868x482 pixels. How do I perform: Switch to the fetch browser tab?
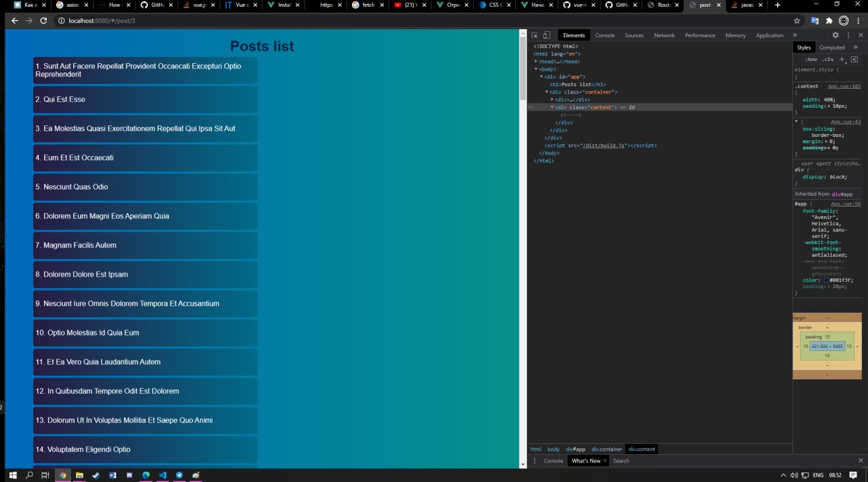[368, 5]
